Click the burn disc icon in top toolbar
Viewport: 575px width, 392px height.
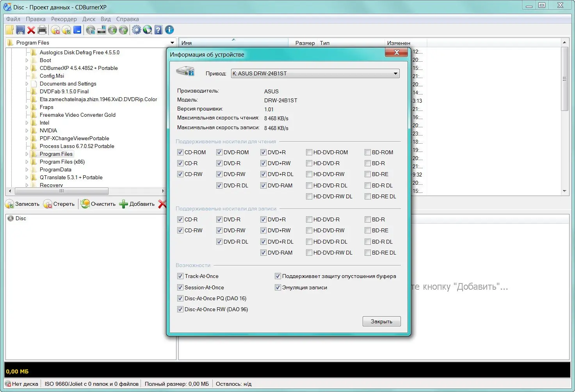tap(66, 30)
